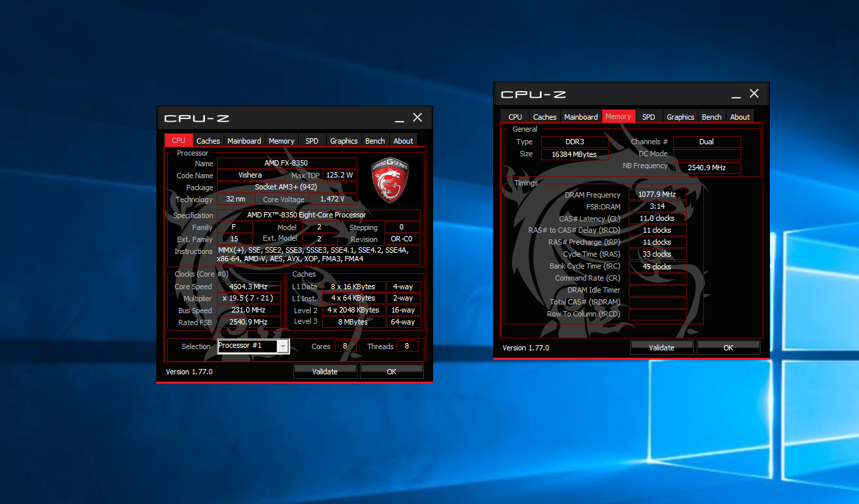This screenshot has height=504, width=859.
Task: Open Caches tab in Memory window
Action: pos(545,117)
